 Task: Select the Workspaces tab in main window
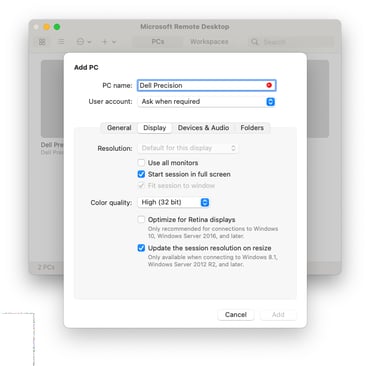pyautogui.click(x=209, y=42)
